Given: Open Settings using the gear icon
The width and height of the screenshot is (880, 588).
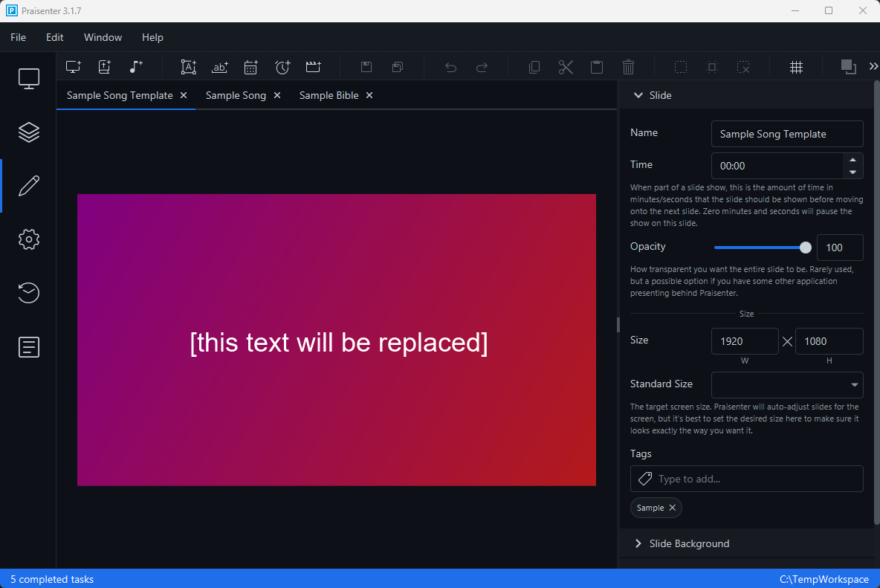Looking at the screenshot, I should (x=28, y=239).
